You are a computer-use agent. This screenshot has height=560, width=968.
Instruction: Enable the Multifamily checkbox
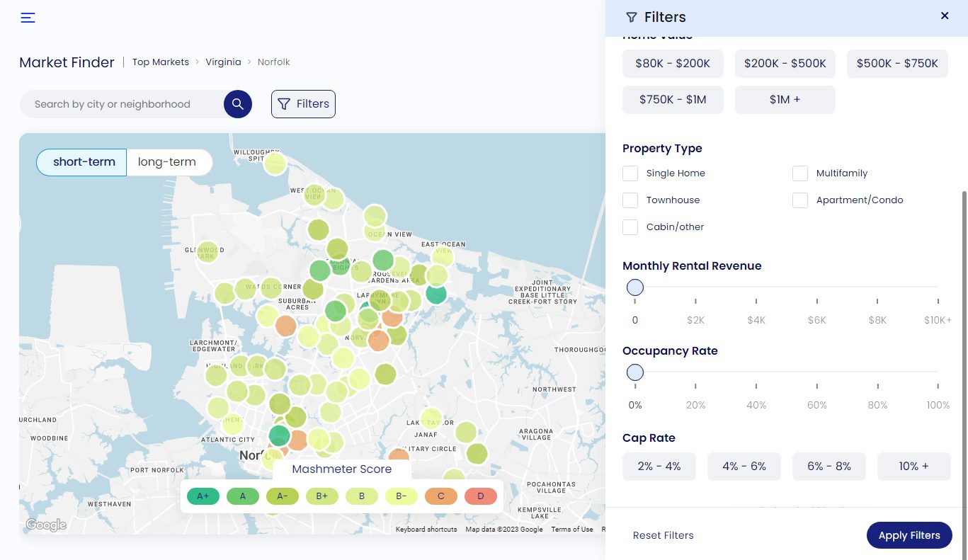[x=800, y=173]
